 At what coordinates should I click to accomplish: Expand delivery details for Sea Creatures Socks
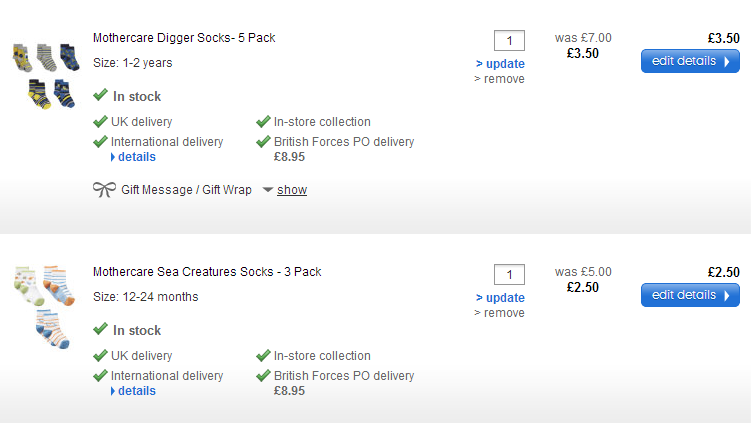133,391
